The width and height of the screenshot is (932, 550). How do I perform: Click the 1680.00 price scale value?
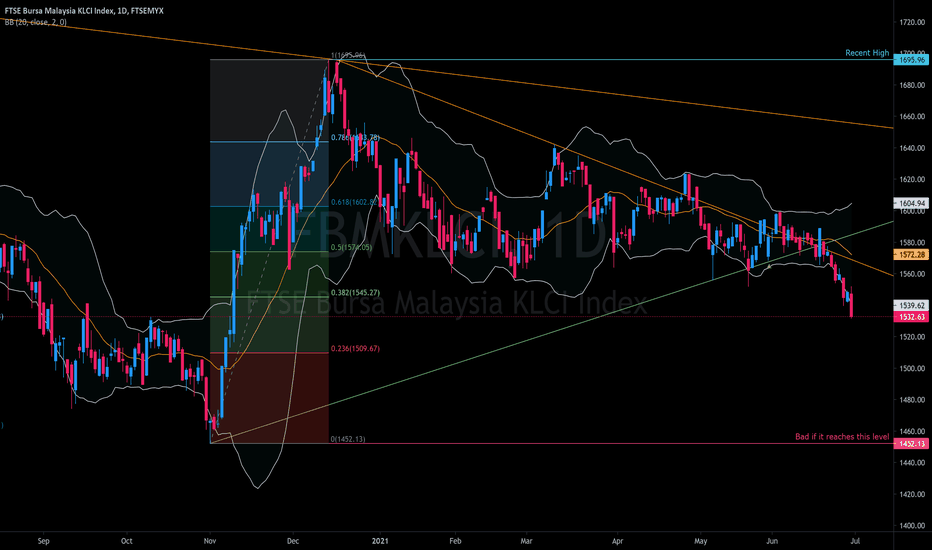912,85
